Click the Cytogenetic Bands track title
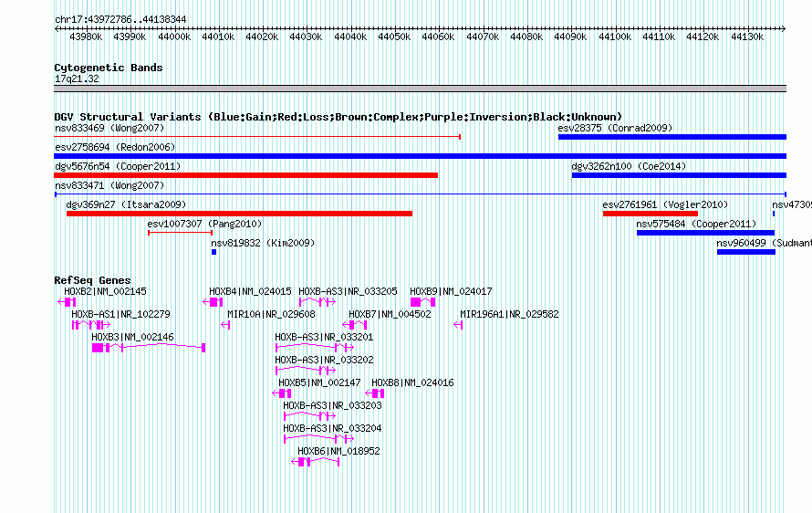This screenshot has height=513, width=812. pyautogui.click(x=109, y=68)
